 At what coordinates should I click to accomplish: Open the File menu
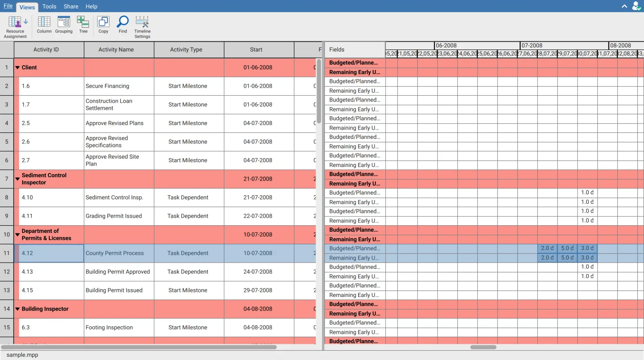[x=8, y=6]
